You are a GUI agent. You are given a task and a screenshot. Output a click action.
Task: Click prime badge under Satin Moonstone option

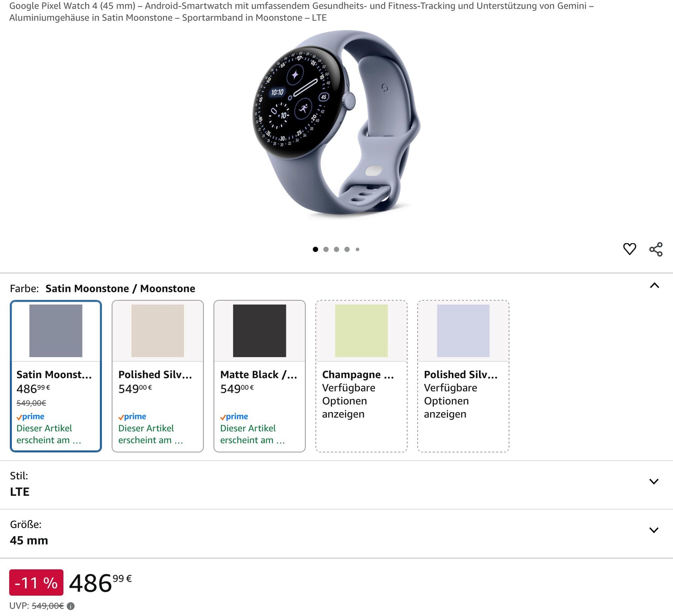(30, 417)
